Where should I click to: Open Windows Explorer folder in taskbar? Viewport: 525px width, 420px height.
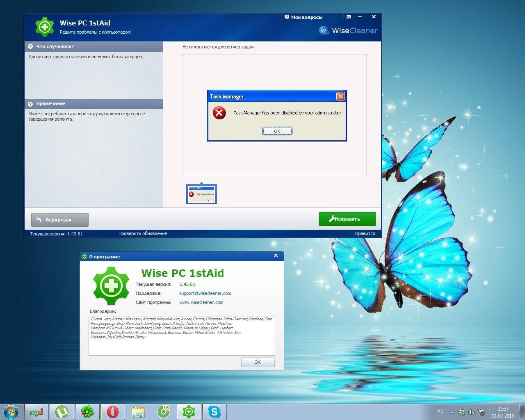[x=138, y=412]
